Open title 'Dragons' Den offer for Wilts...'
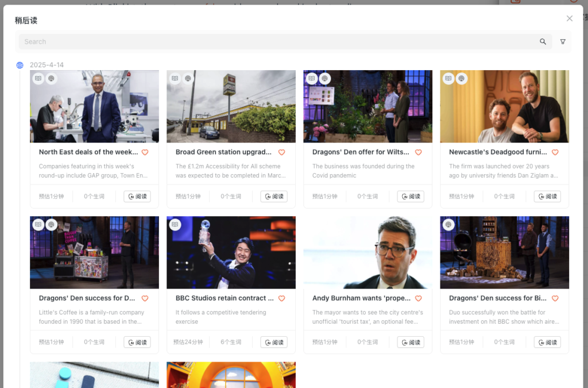 pos(361,152)
